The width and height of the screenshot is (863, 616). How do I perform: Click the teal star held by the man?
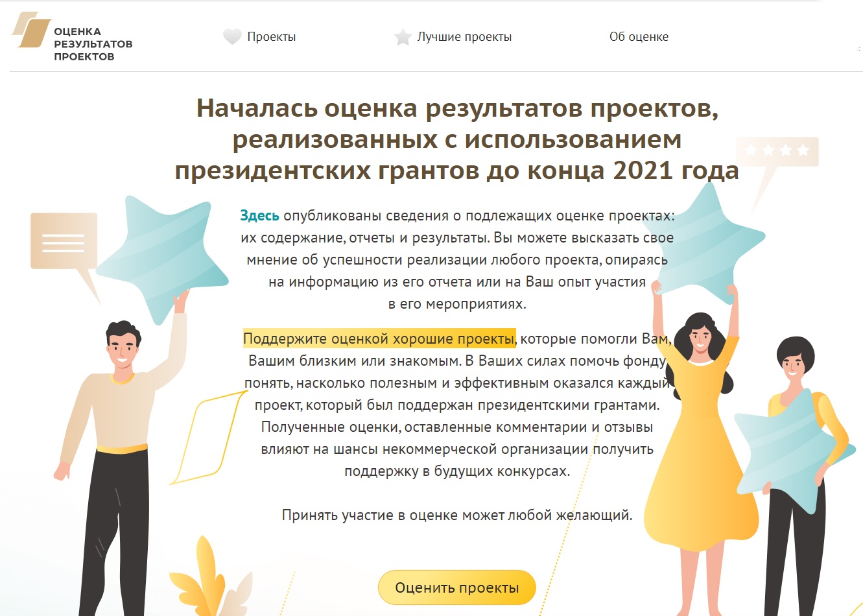coord(163,255)
